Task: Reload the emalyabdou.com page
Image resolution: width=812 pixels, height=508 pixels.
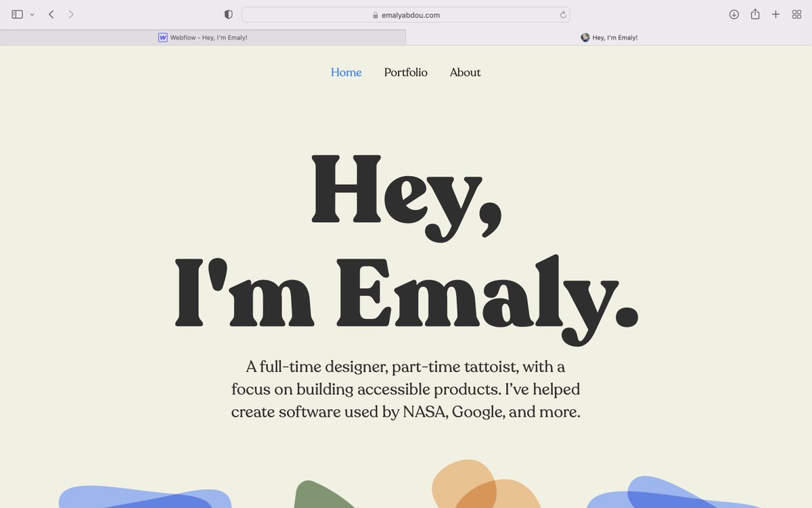Action: [x=562, y=14]
